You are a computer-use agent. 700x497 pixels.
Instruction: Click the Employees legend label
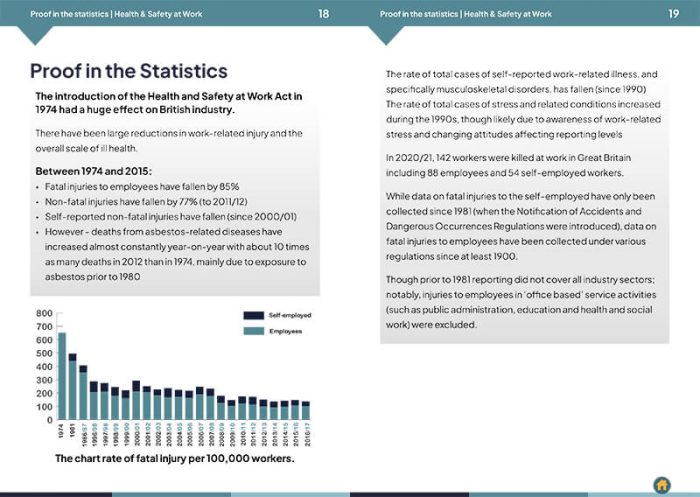click(285, 331)
